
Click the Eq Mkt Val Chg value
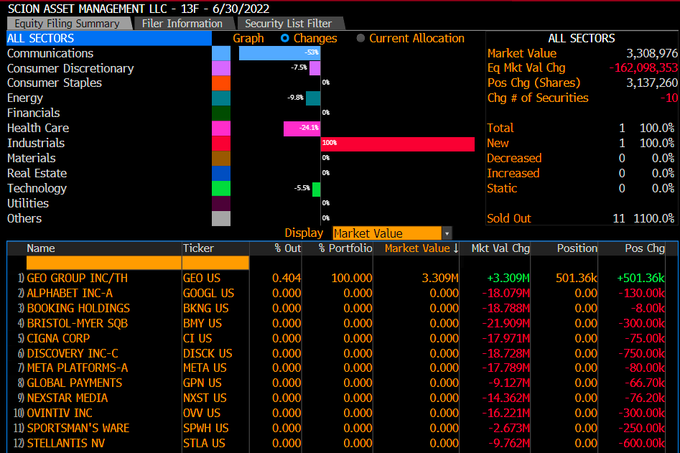643,68
